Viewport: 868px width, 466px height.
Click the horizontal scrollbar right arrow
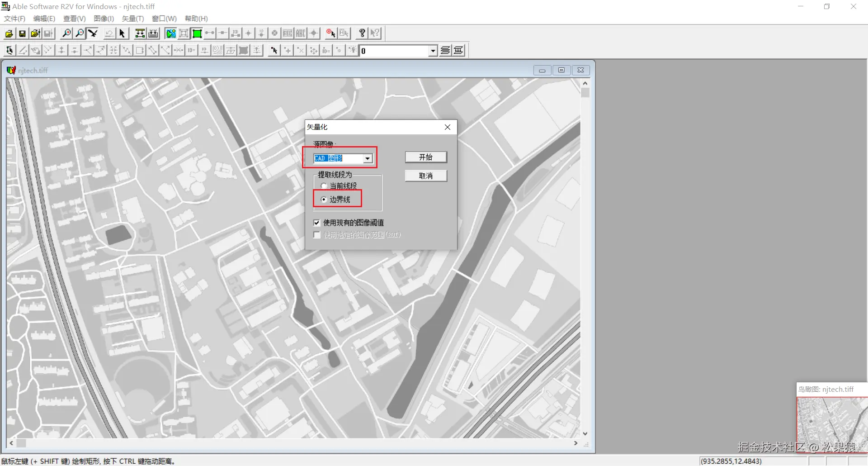coord(576,443)
